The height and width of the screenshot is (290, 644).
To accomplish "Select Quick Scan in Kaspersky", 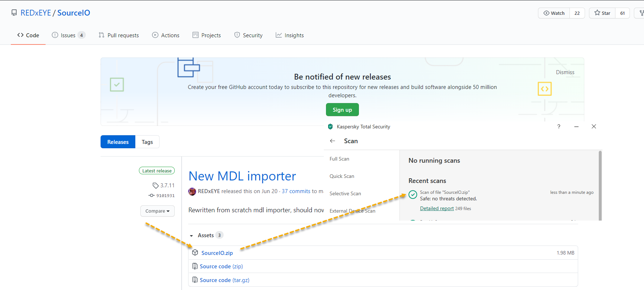I will tap(342, 176).
